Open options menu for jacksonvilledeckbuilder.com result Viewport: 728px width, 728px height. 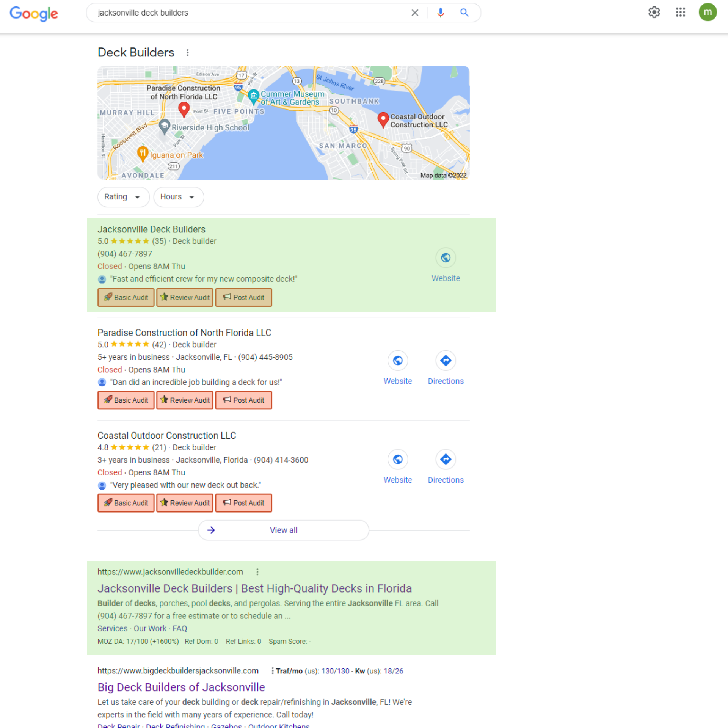coord(257,572)
